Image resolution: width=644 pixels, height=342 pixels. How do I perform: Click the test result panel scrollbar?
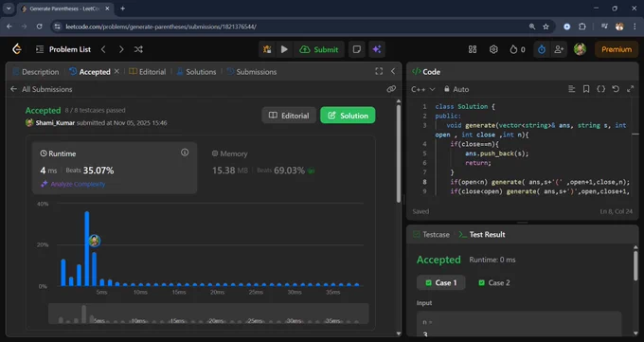pos(635,265)
